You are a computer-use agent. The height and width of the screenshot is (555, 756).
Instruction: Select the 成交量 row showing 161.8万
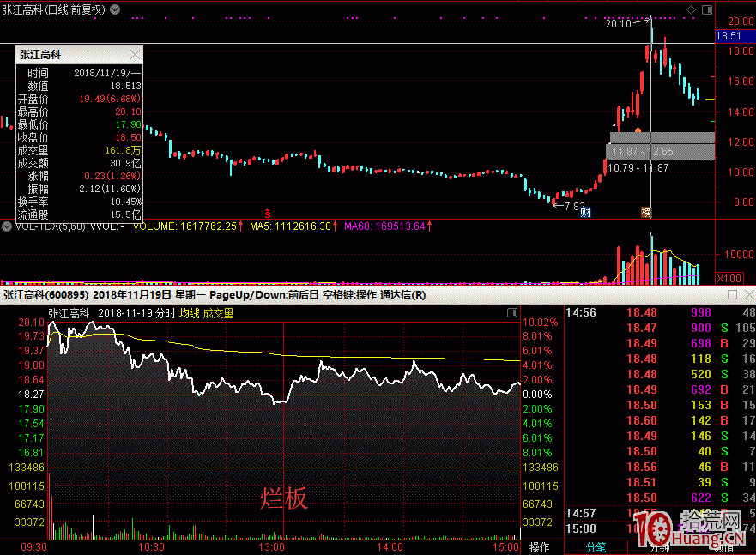pos(80,150)
